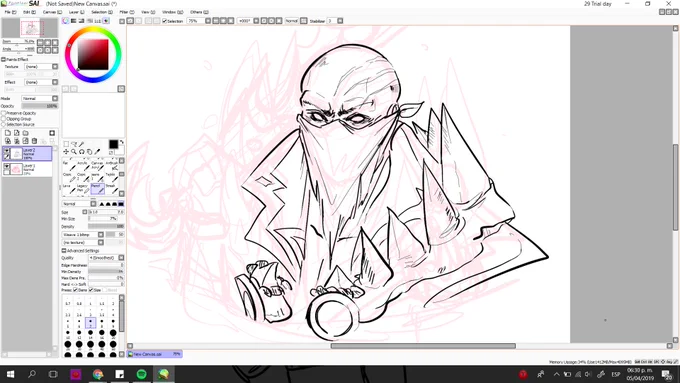The width and height of the screenshot is (680, 383).
Task: Adjust the layer Opacity slider
Action: pyautogui.click(x=39, y=106)
